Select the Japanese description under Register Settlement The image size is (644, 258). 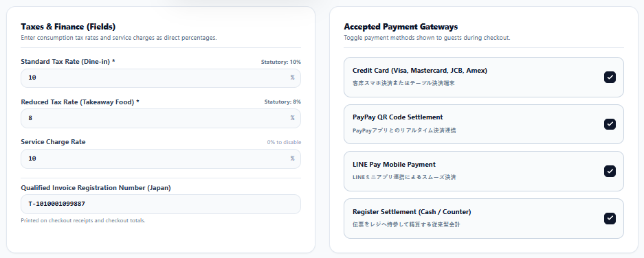(x=406, y=225)
